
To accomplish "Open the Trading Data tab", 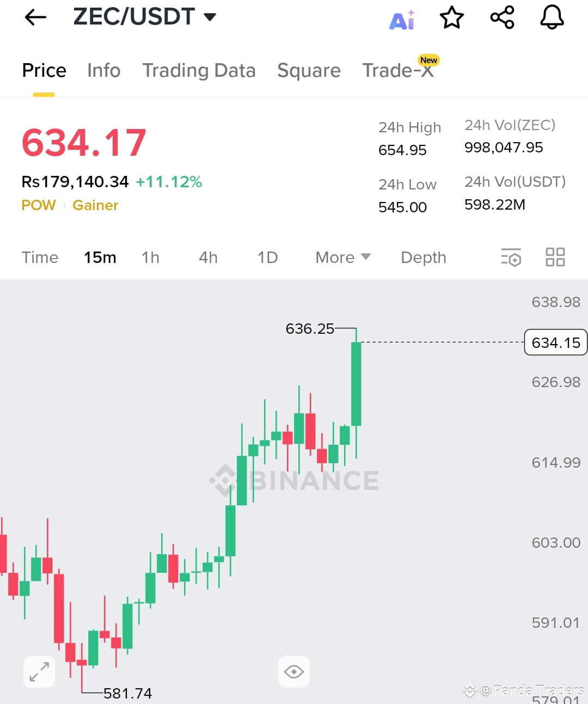I will pos(199,70).
